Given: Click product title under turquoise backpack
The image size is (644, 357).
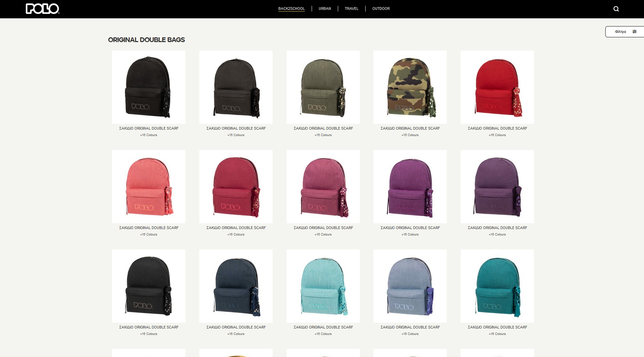Looking at the screenshot, I should 323,327.
